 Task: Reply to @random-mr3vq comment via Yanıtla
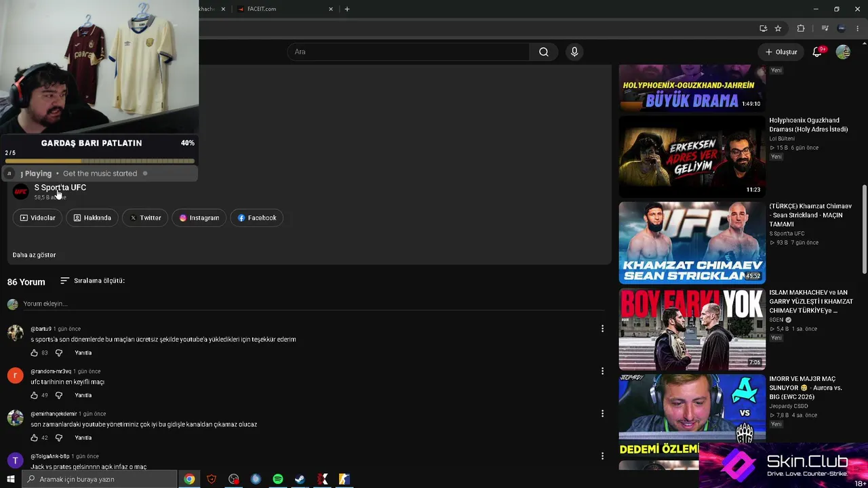(83, 395)
